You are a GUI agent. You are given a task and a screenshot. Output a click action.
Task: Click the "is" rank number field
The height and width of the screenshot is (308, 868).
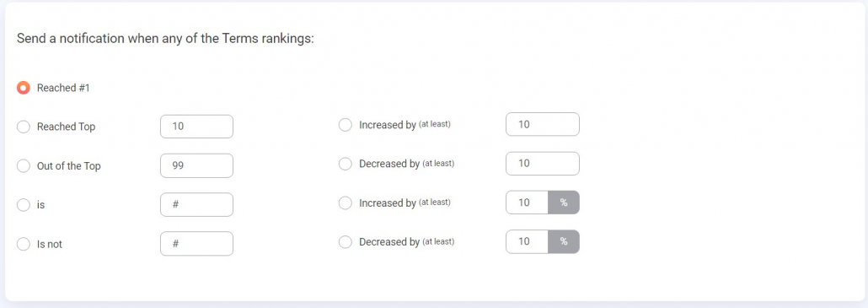coord(196,204)
